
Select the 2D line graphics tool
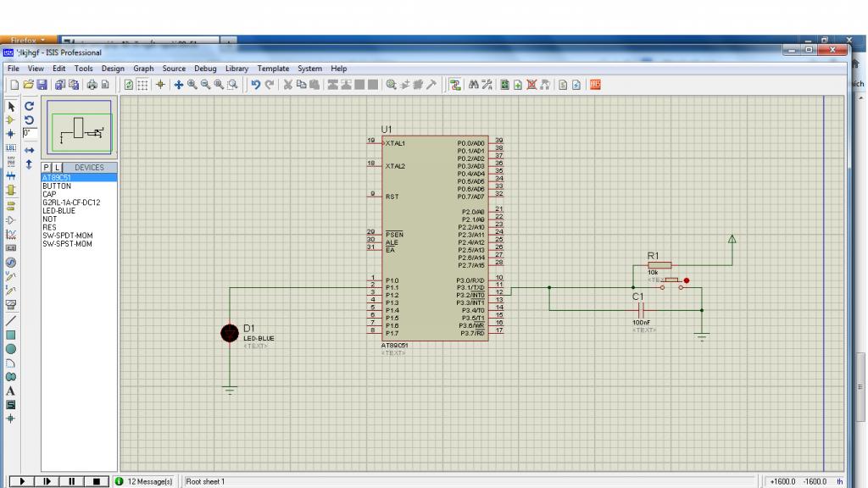pos(11,320)
